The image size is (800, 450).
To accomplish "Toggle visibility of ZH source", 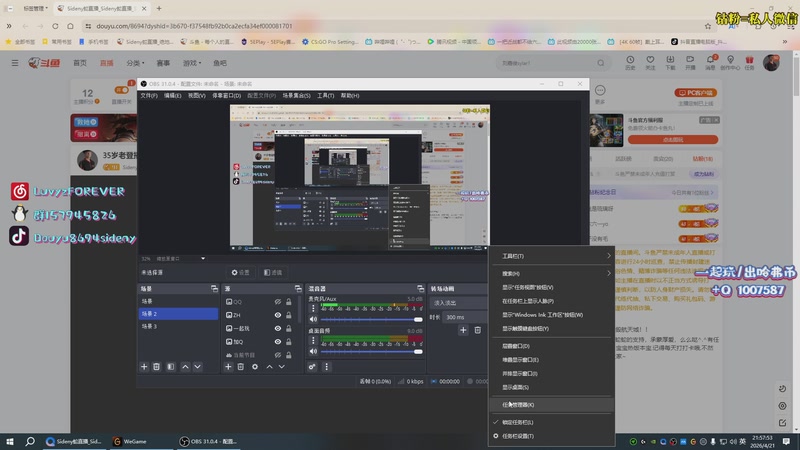I will coord(278,315).
